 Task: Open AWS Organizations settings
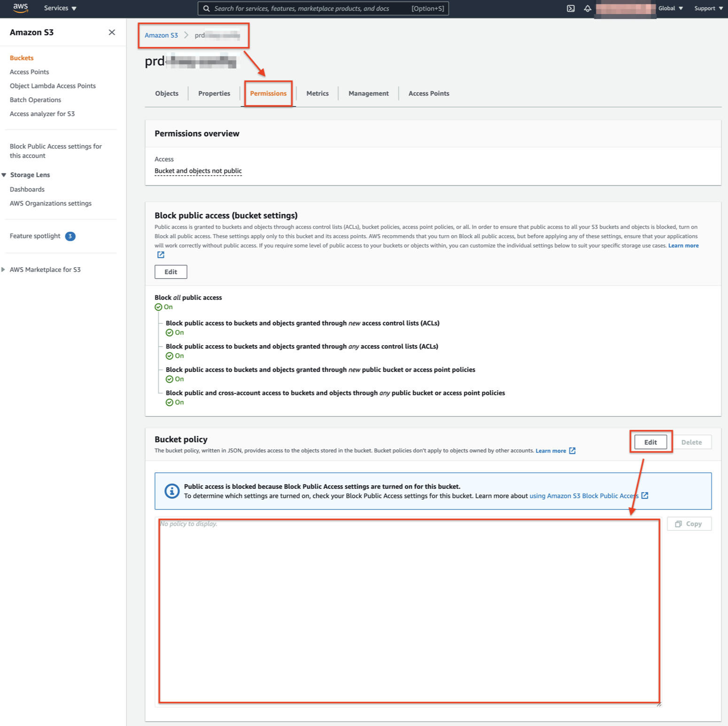coord(51,203)
